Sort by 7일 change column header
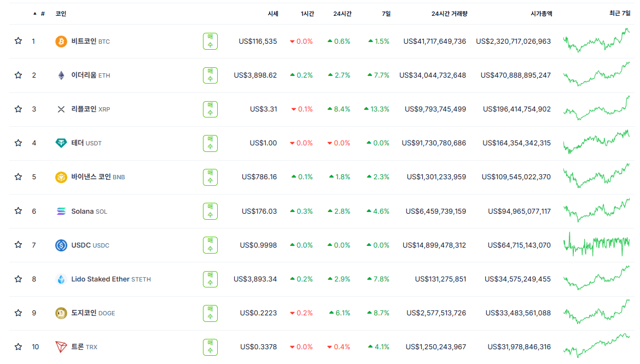Image resolution: width=640 pixels, height=364 pixels. click(386, 14)
